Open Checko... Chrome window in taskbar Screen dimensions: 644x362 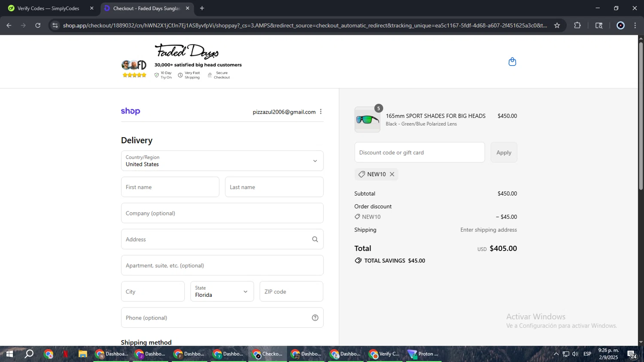coord(268,354)
